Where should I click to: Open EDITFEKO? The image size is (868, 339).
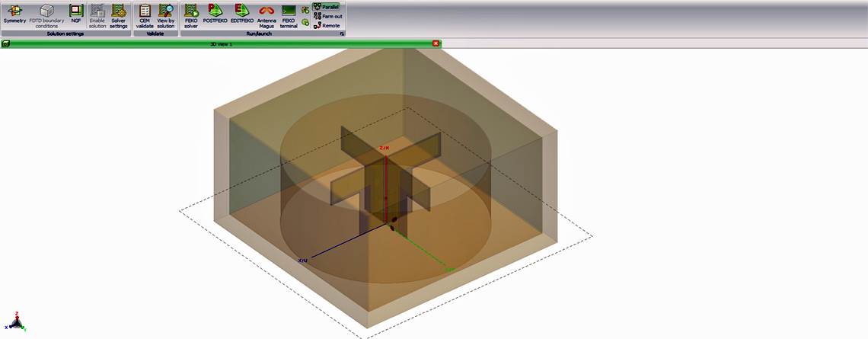pos(241,15)
